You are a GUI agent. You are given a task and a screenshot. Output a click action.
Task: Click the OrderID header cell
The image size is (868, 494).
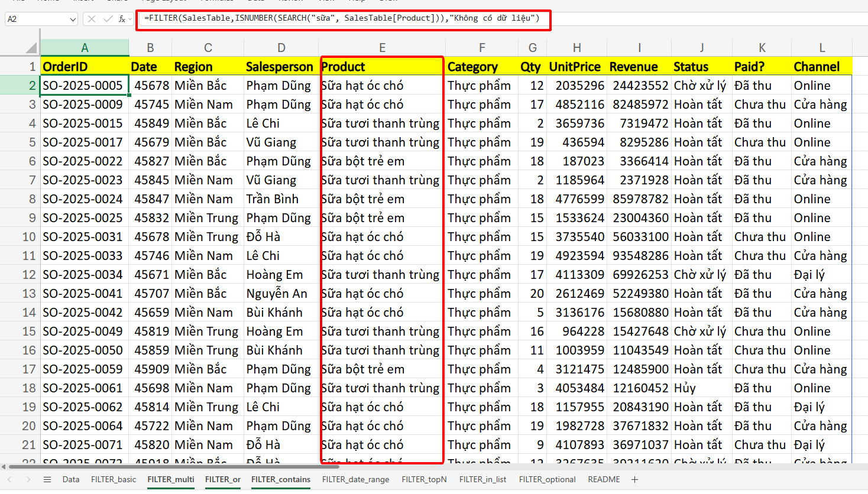pyautogui.click(x=85, y=67)
